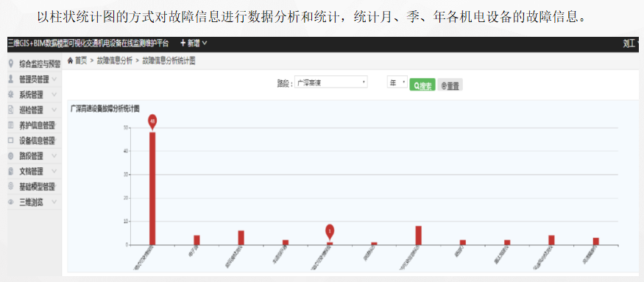
Task: Click the home icon in the breadcrumb
Action: coord(70,60)
